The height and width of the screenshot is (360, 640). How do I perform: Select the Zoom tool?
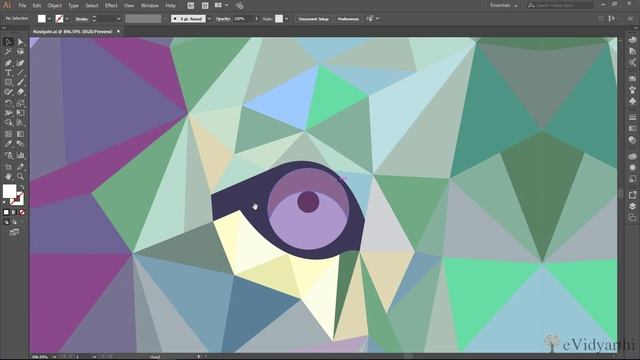[20, 176]
